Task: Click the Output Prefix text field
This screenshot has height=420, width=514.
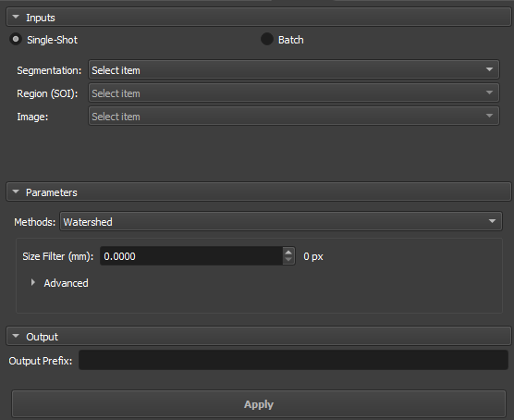Action: pos(293,360)
